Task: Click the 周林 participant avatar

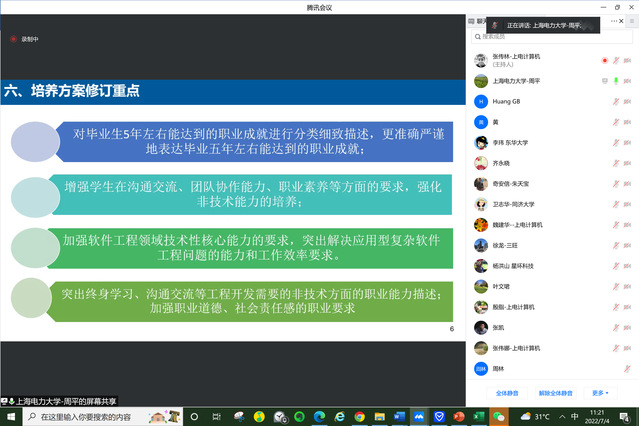Action: 481,368
